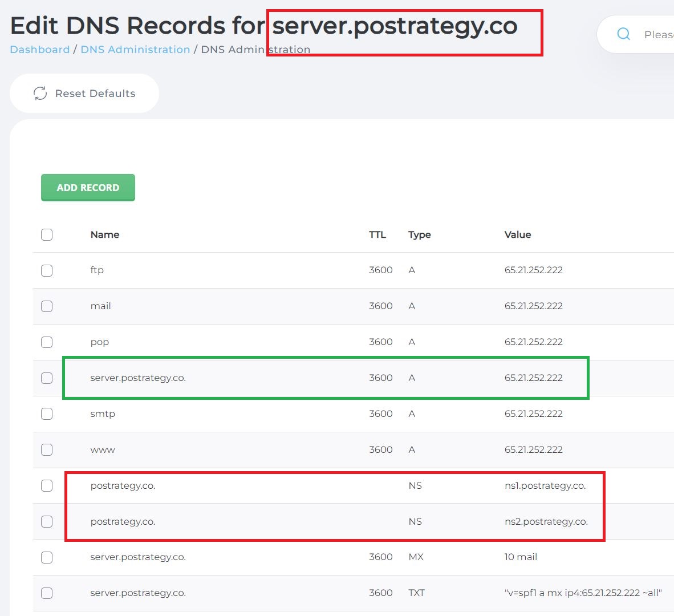The image size is (674, 616).
Task: Click the Reset Defaults button
Action: point(84,94)
